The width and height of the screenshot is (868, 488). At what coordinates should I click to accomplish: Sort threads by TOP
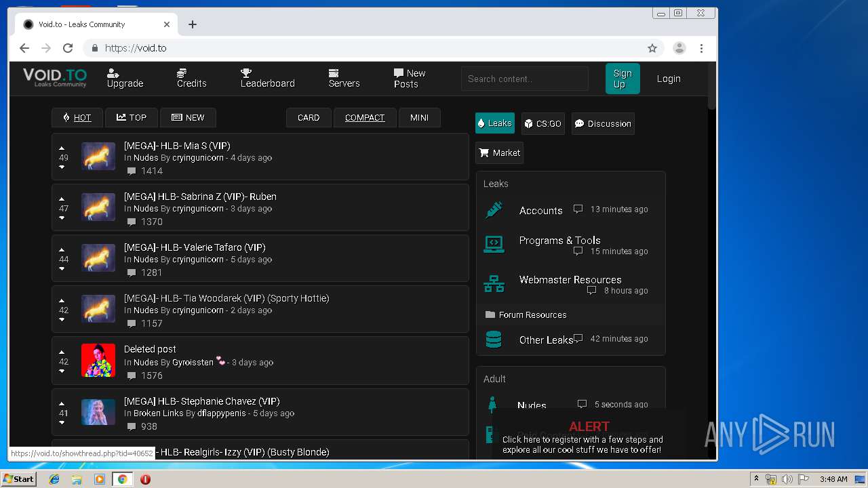click(x=132, y=117)
